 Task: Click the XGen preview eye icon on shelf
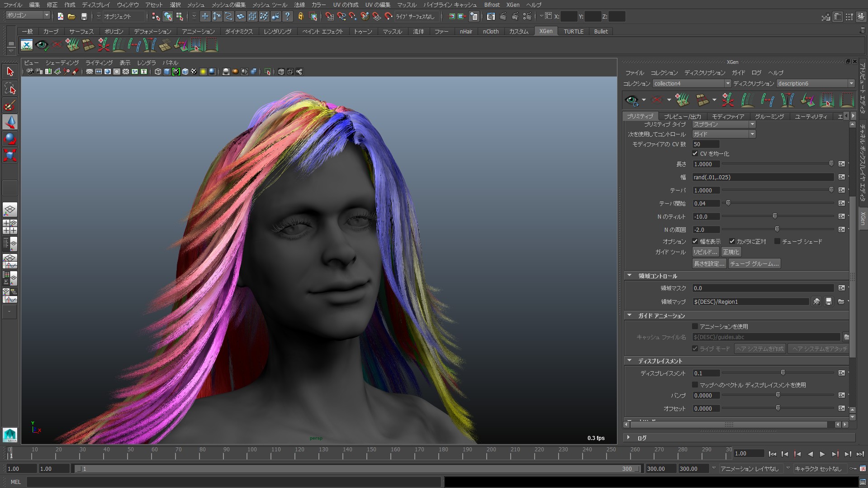[x=42, y=45]
